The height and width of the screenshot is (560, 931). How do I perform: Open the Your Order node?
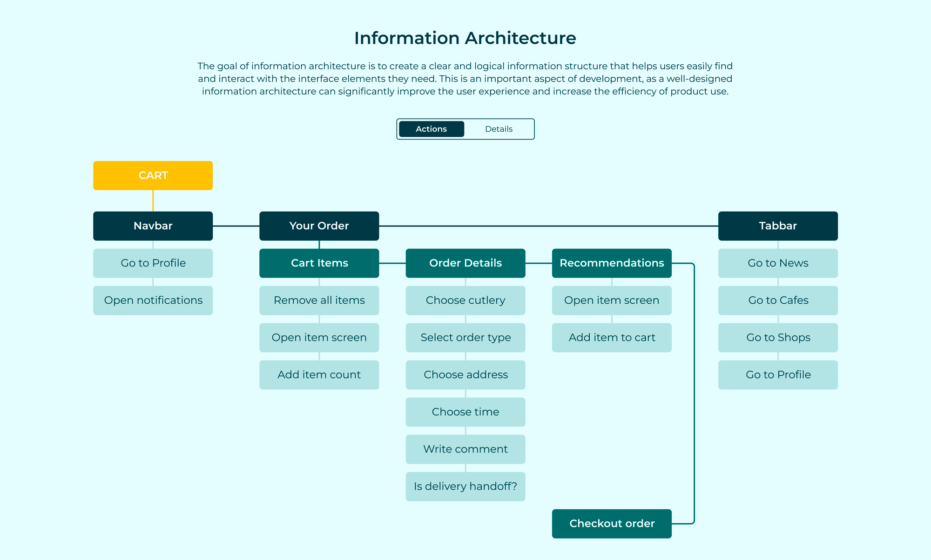319,226
